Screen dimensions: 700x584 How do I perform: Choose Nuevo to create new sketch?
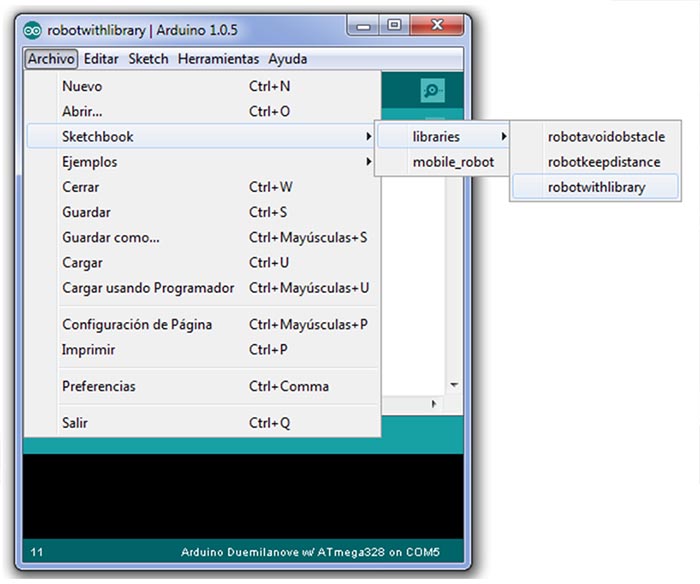tap(82, 86)
